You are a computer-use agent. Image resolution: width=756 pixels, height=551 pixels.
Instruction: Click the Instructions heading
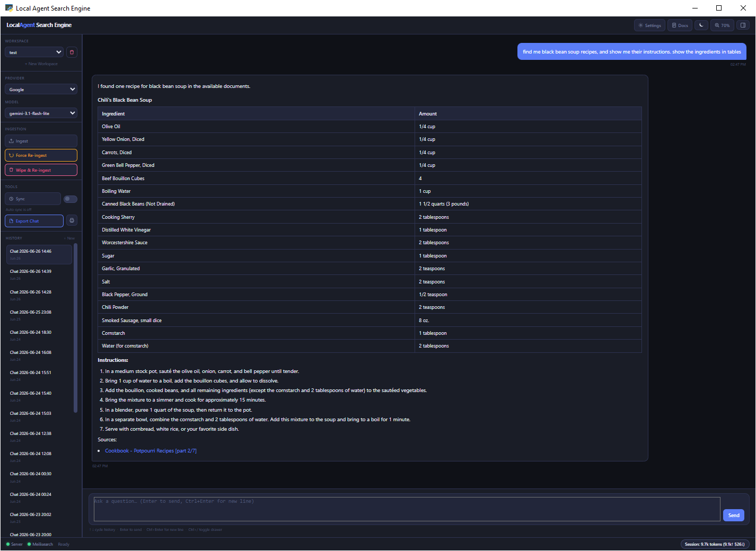pos(113,360)
